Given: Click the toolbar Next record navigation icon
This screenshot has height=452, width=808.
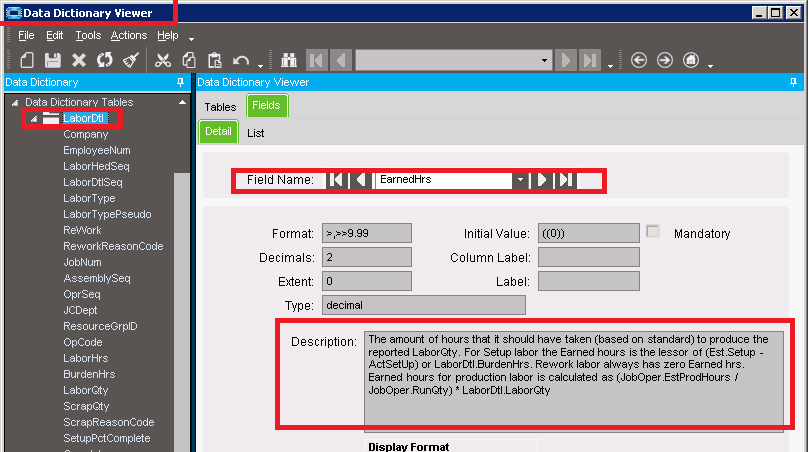Looking at the screenshot, I should point(566,60).
